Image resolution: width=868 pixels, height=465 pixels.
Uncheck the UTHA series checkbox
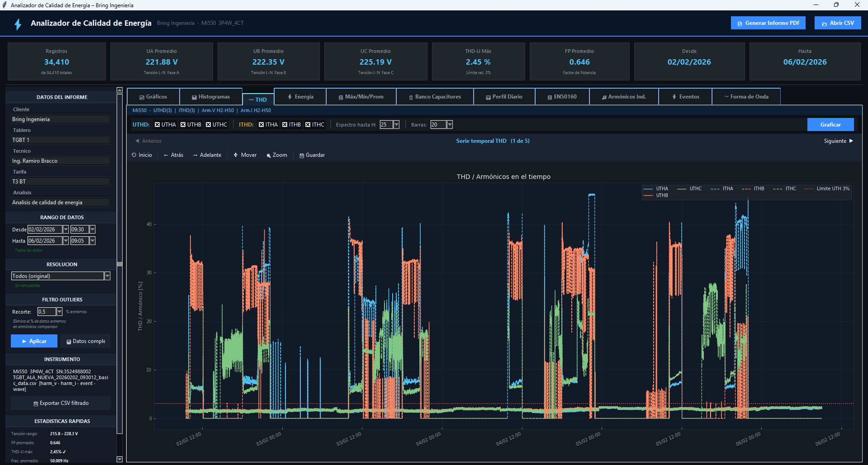tap(157, 125)
